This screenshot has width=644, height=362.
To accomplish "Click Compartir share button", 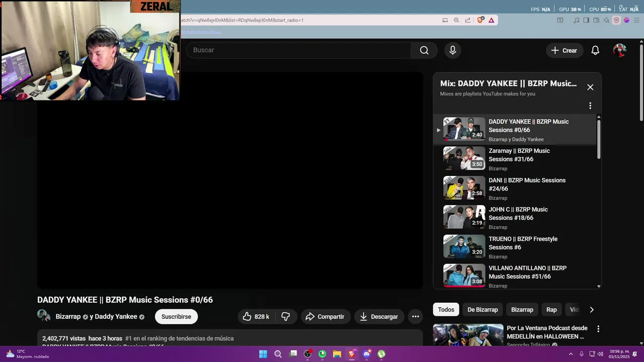I will [x=325, y=317].
